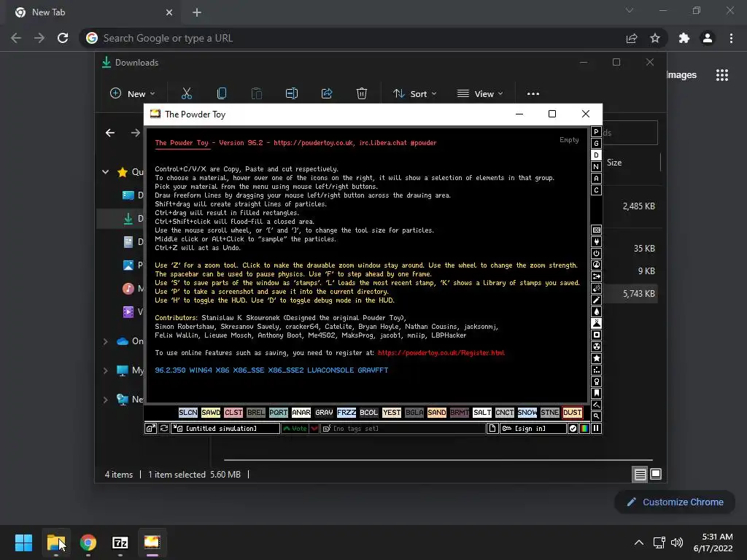Reload the simulation in Powder Toy

pyautogui.click(x=164, y=429)
